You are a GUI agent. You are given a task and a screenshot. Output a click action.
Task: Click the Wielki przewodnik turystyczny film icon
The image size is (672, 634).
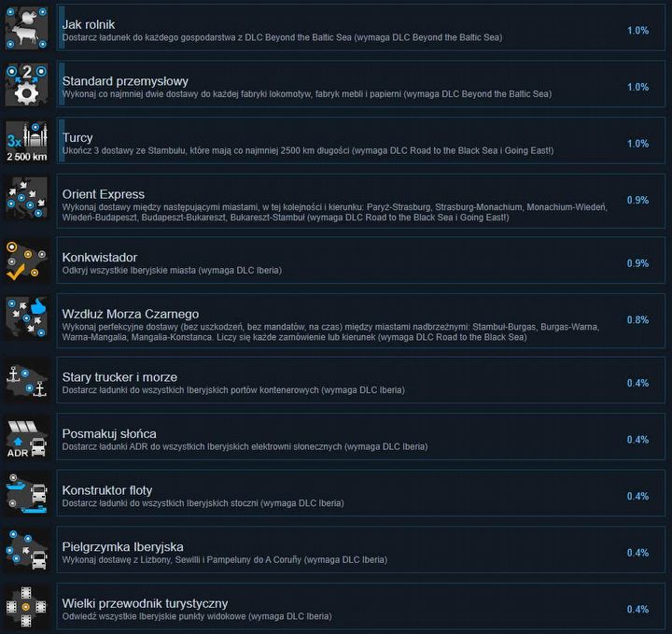tap(26, 607)
